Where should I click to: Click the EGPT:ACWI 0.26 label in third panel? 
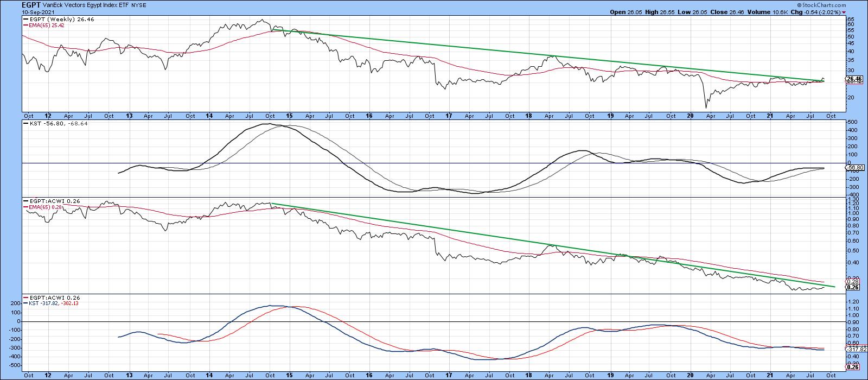click(49, 201)
